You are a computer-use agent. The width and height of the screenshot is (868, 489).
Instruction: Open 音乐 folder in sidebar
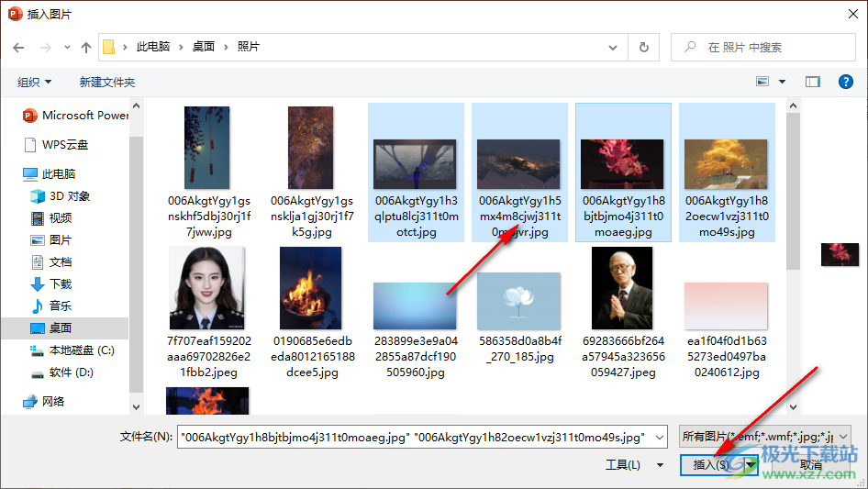click(51, 306)
